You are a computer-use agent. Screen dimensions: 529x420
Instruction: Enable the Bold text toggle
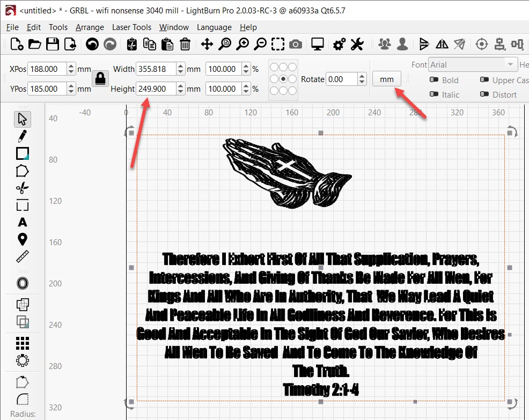[435, 80]
